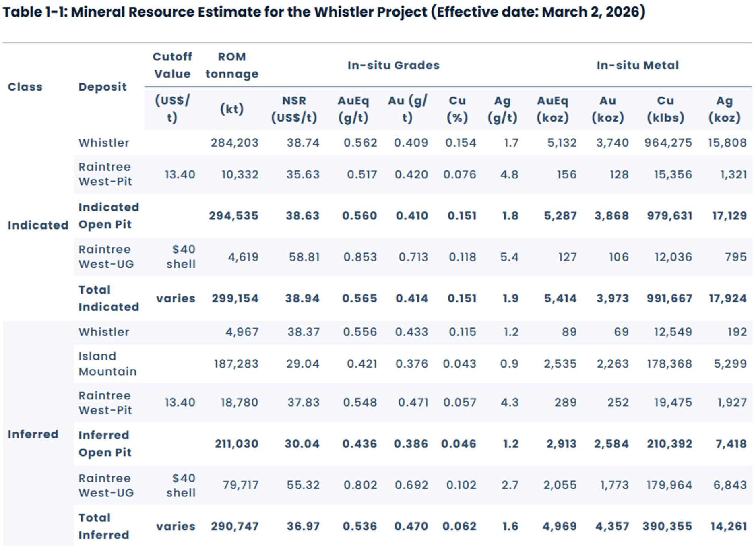The width and height of the screenshot is (756, 546).
Task: Select the Deposit column header
Action: tap(102, 87)
